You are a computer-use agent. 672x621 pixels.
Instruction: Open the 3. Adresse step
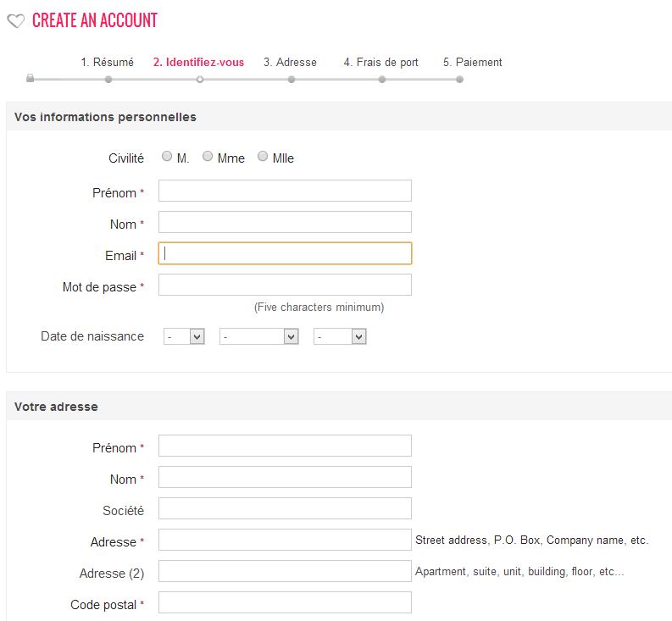(x=290, y=62)
